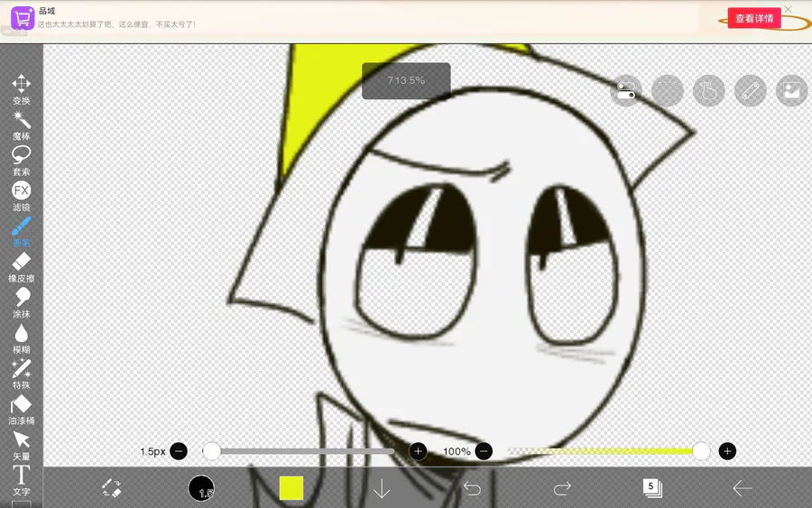Select the Eraser (橡皮擦) tool
Viewport: 812px width, 508px height.
22,268
